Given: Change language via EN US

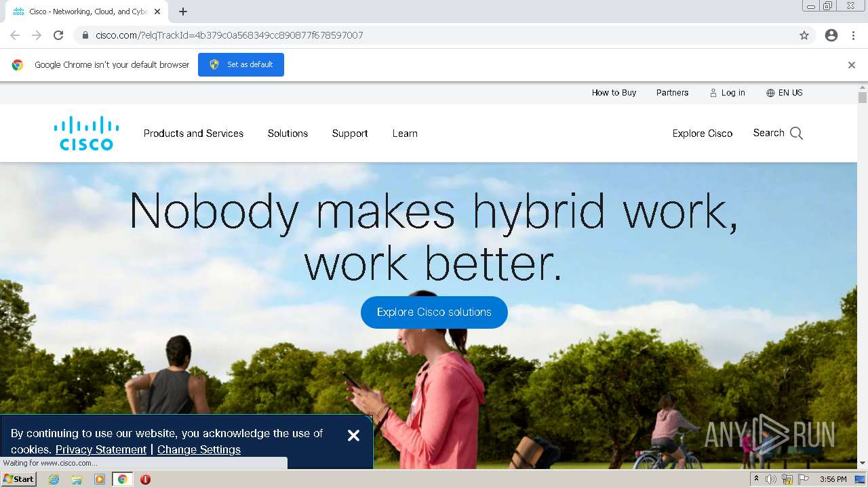Looking at the screenshot, I should point(790,93).
